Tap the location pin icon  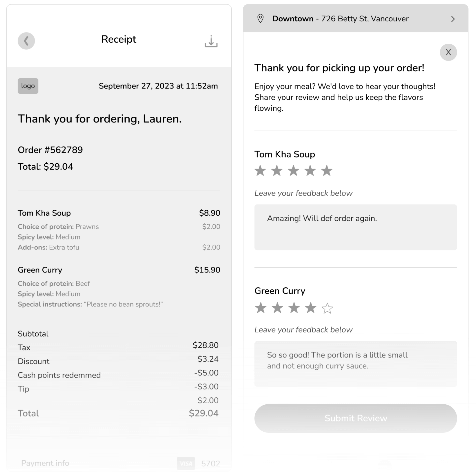[x=260, y=19]
